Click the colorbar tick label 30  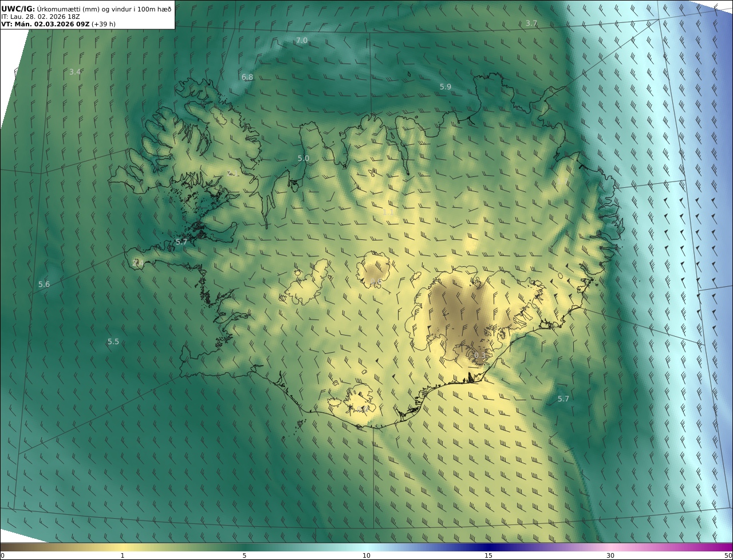(610, 555)
